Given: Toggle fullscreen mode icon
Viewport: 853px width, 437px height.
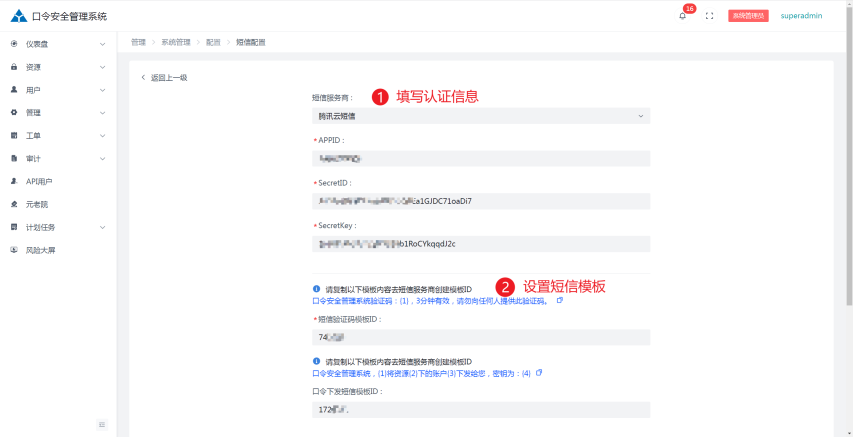Looking at the screenshot, I should (x=709, y=16).
